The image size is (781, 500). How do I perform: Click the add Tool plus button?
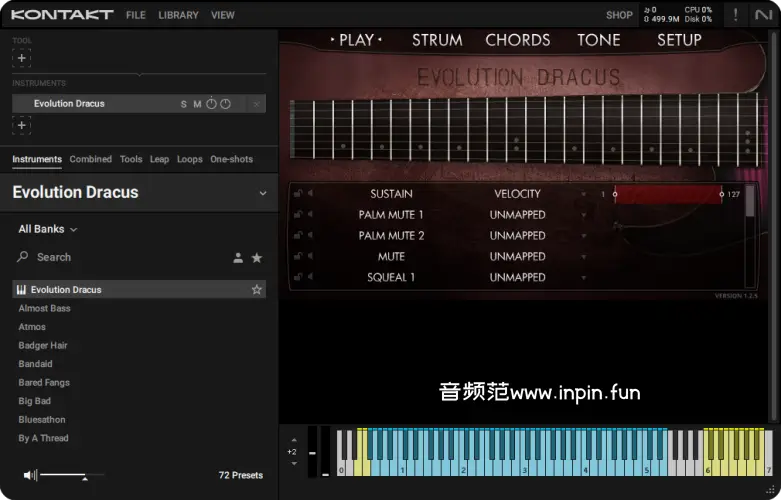coord(22,58)
